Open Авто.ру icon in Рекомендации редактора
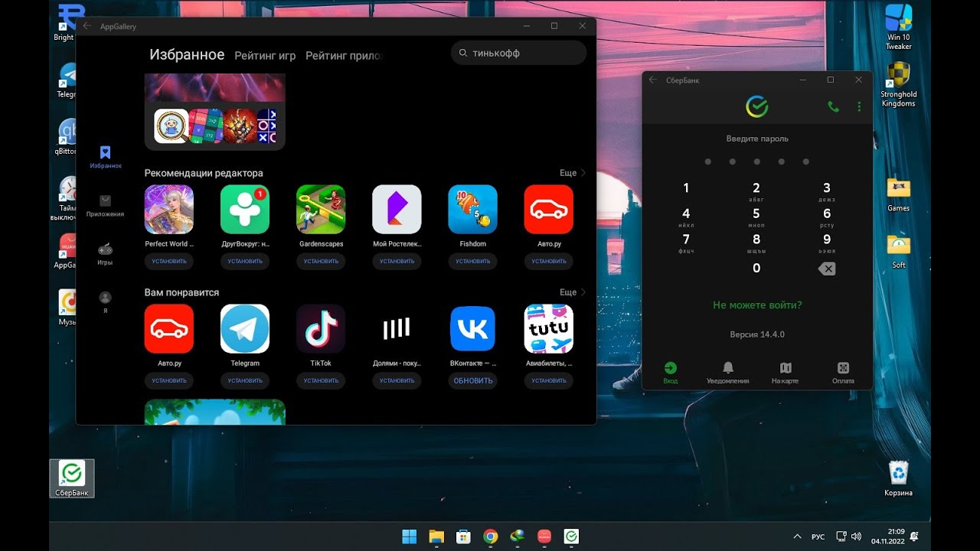The image size is (980, 551). coord(549,209)
